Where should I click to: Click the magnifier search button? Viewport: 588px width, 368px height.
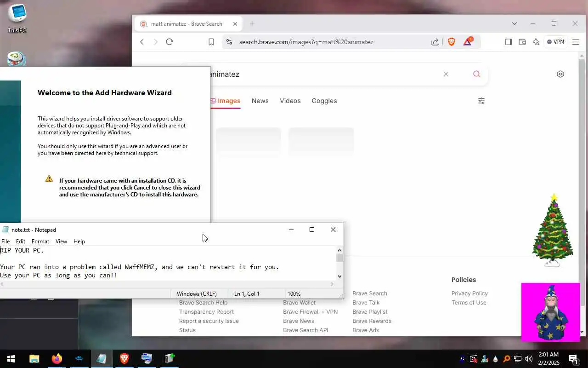coord(476,74)
